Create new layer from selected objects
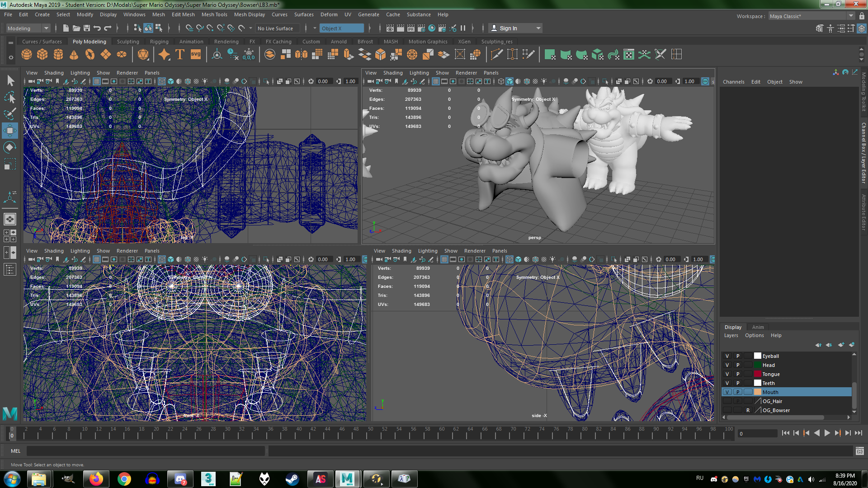The height and width of the screenshot is (488, 868). point(852,345)
